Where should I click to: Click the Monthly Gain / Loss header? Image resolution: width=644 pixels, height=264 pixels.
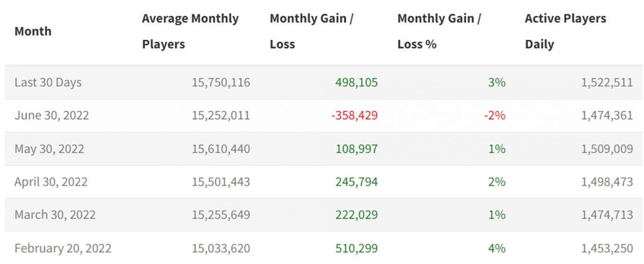[x=313, y=31]
